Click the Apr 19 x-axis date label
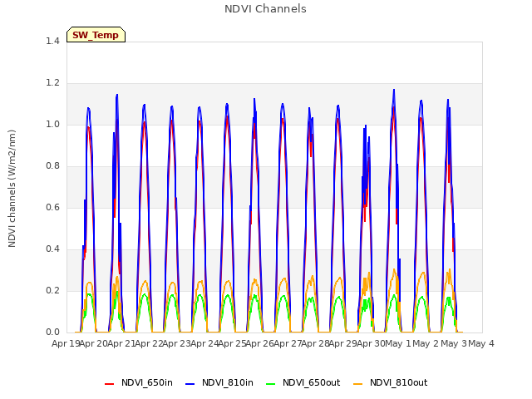The image size is (532, 399). coord(66,344)
